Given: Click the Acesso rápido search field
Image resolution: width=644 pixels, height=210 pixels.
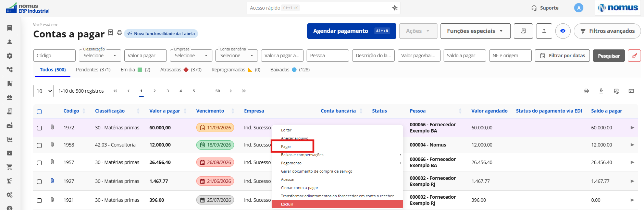Looking at the screenshot, I should (318, 8).
